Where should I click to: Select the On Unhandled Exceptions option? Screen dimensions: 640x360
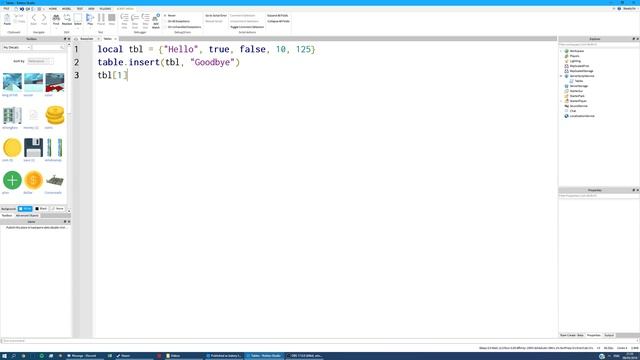tap(182, 27)
